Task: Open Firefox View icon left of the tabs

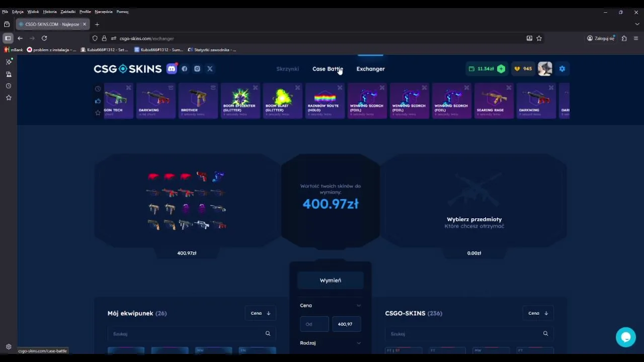Action: click(x=7, y=24)
